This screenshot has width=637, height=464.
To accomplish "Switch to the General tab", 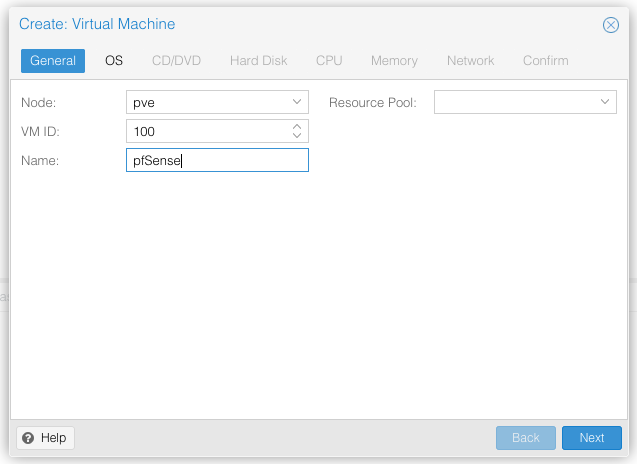I will [53, 61].
